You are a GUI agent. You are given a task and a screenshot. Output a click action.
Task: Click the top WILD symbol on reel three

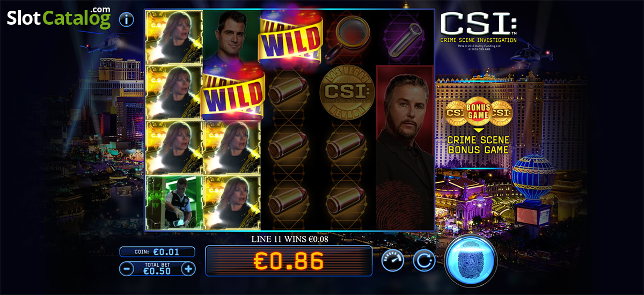(289, 38)
